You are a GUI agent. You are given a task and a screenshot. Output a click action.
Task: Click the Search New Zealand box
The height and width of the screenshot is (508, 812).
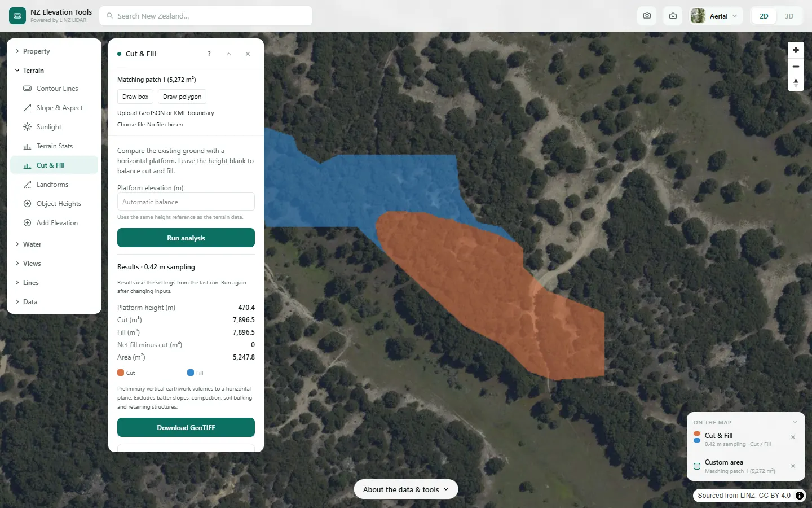pyautogui.click(x=206, y=16)
